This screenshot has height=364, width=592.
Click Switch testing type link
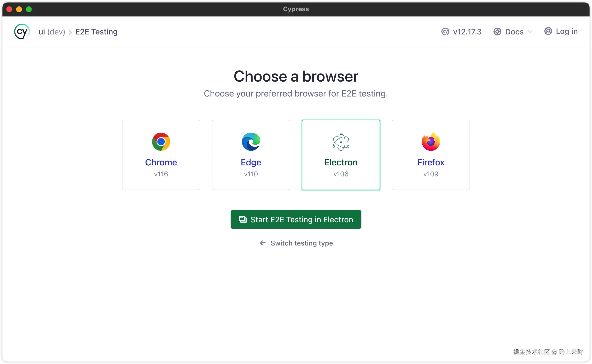pyautogui.click(x=302, y=243)
